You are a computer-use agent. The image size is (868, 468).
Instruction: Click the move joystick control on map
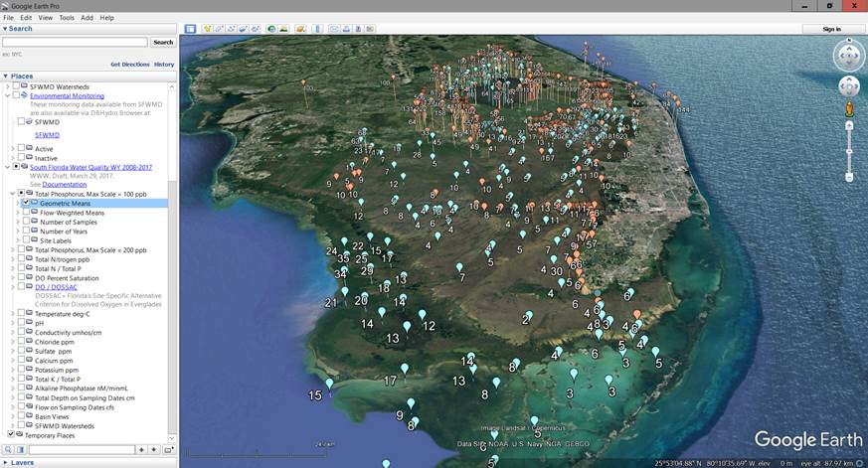[x=849, y=86]
